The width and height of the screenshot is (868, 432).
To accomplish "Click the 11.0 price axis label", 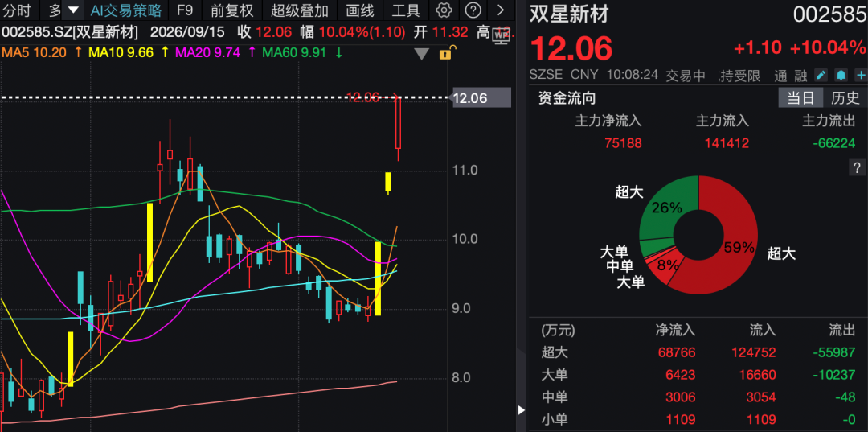I will pyautogui.click(x=465, y=170).
